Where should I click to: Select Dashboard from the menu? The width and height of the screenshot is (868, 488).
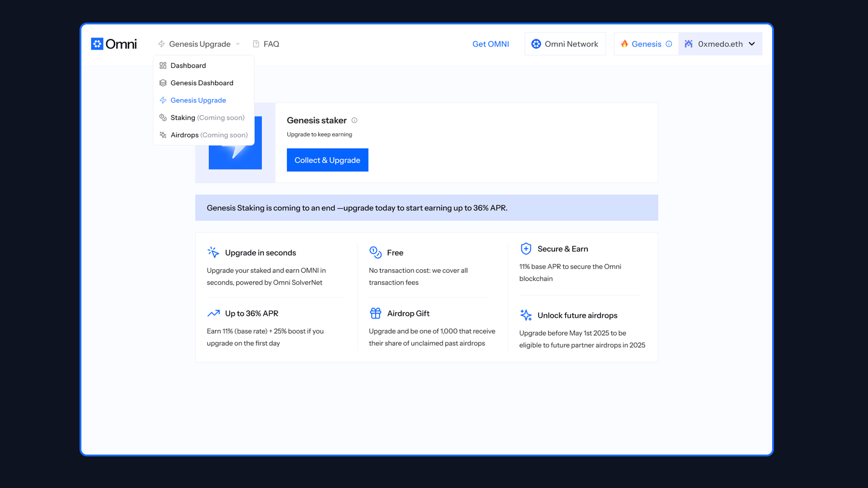(188, 66)
